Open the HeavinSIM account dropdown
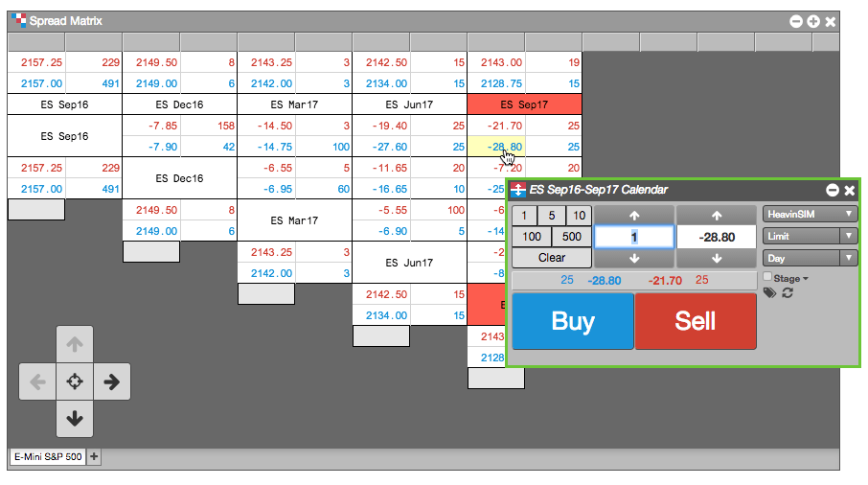This screenshot has height=485, width=868. pos(810,215)
